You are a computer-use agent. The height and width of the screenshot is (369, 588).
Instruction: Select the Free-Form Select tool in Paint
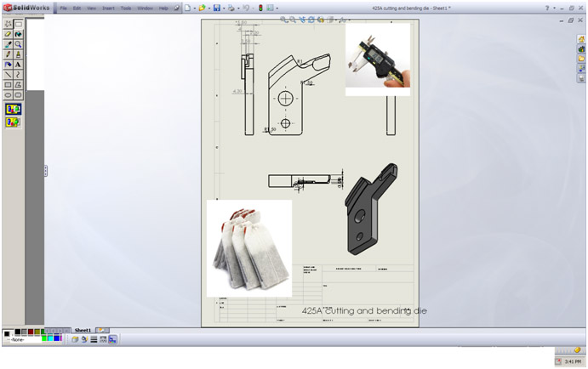[x=8, y=24]
